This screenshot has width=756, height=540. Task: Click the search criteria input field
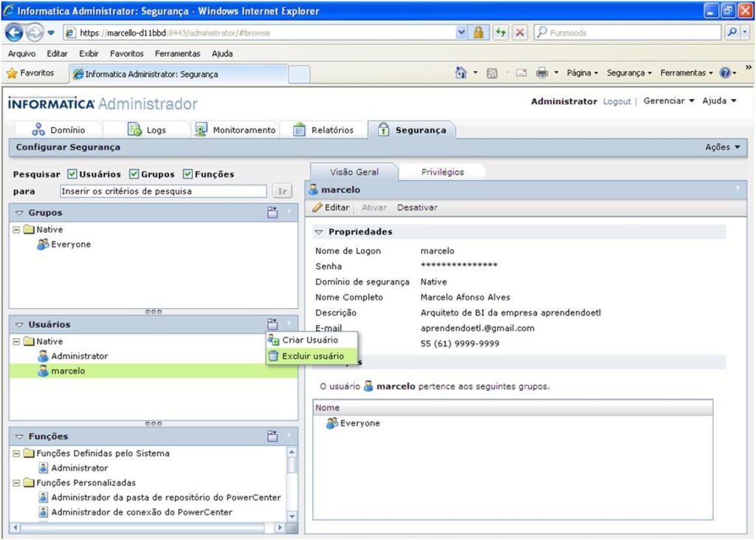tap(163, 191)
